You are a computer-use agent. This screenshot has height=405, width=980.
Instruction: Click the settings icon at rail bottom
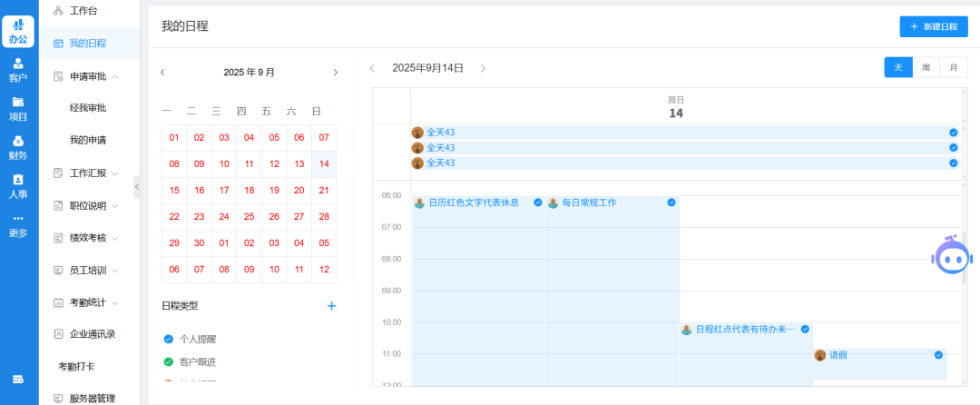click(x=18, y=380)
